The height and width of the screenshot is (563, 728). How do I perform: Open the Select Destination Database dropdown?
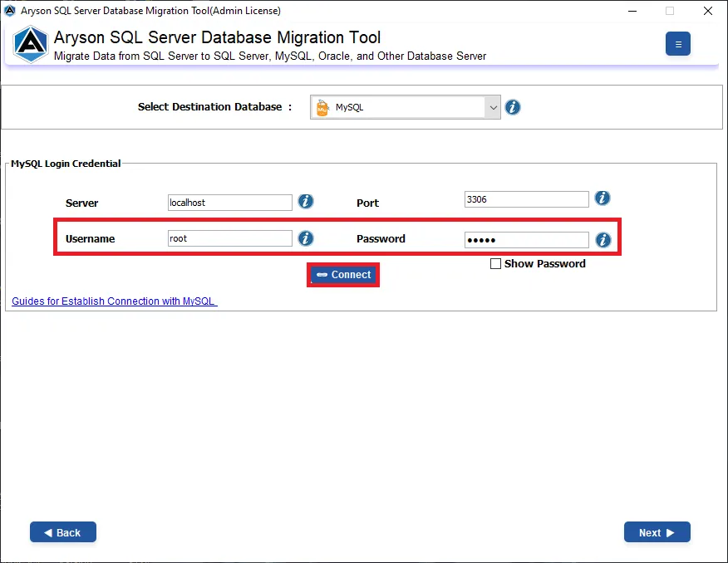[406, 107]
